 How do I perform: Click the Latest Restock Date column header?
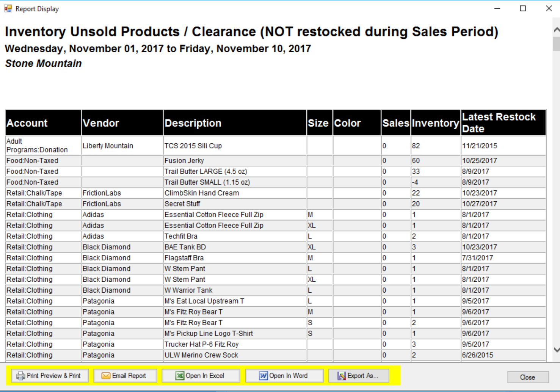504,123
